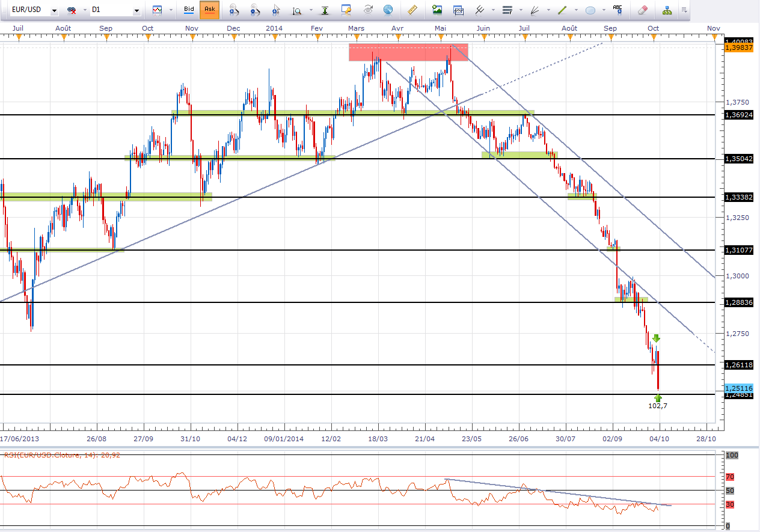Image resolution: width=760 pixels, height=532 pixels.
Task: Click the red resistance zone rectangle
Action: 408,52
